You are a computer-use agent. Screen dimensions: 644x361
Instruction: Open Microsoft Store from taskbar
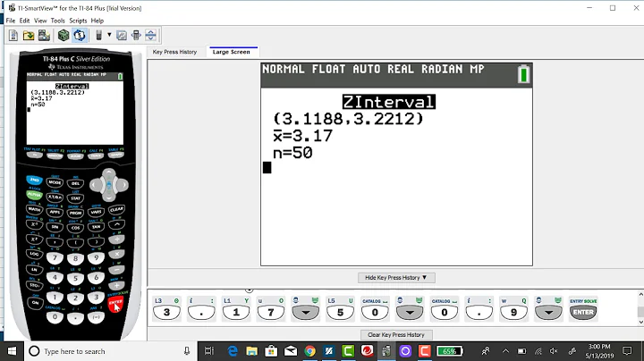pyautogui.click(x=271, y=351)
